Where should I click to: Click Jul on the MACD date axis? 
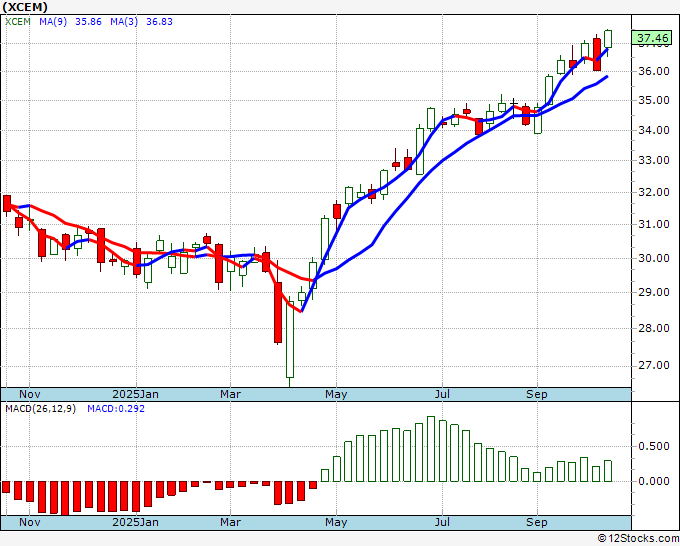click(x=442, y=522)
